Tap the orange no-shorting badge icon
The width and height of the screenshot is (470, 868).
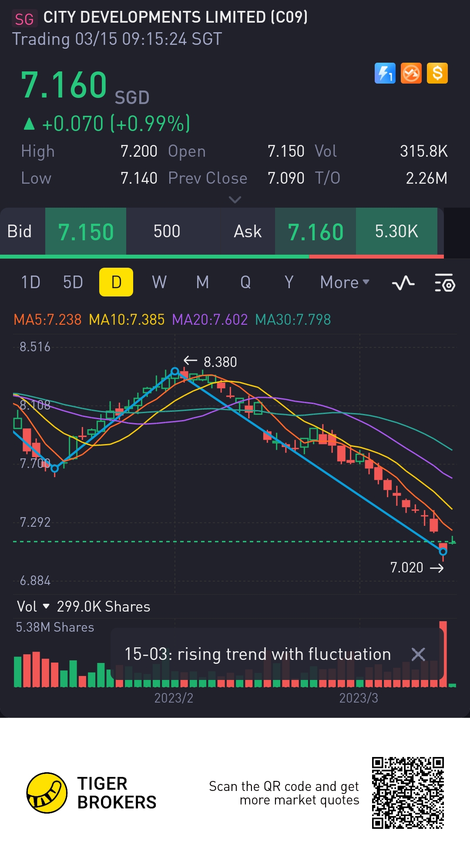[411, 73]
